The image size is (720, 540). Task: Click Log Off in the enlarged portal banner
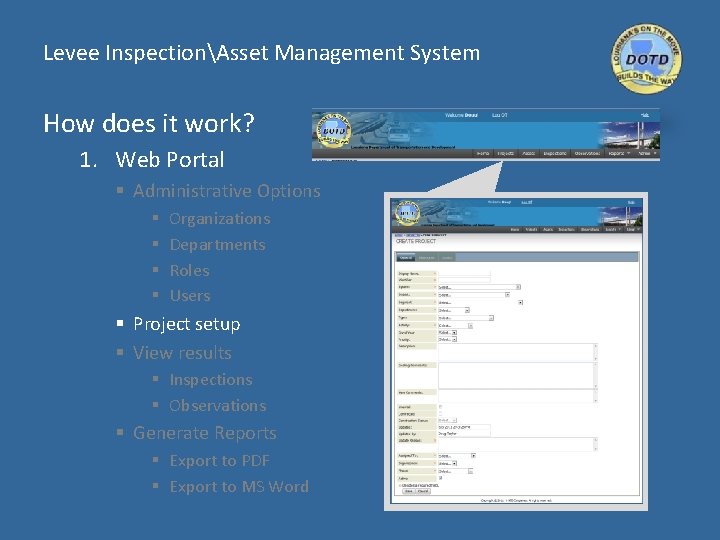click(500, 115)
